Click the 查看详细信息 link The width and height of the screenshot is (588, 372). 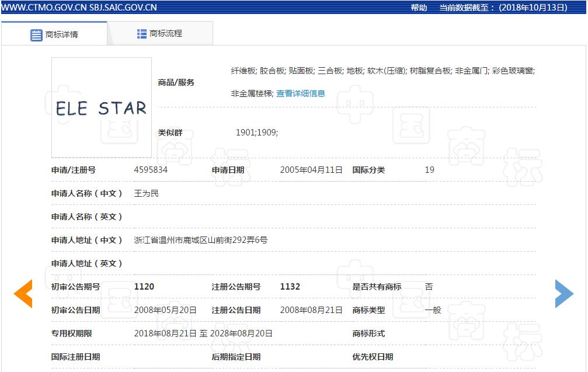point(301,93)
